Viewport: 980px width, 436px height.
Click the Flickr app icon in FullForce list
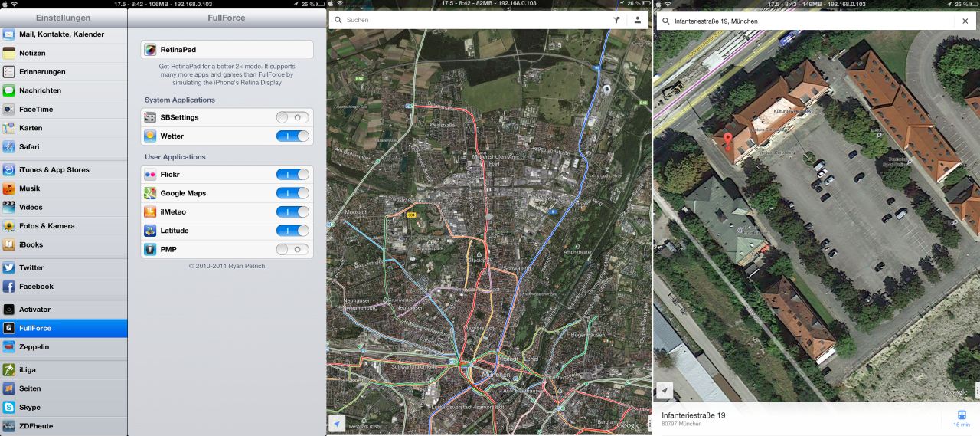tap(150, 175)
